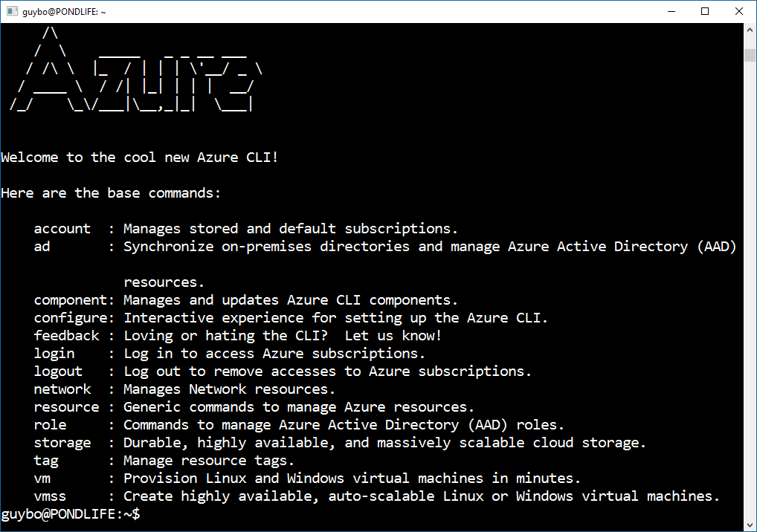Click the 'login' command name
757x532 pixels.
click(54, 354)
